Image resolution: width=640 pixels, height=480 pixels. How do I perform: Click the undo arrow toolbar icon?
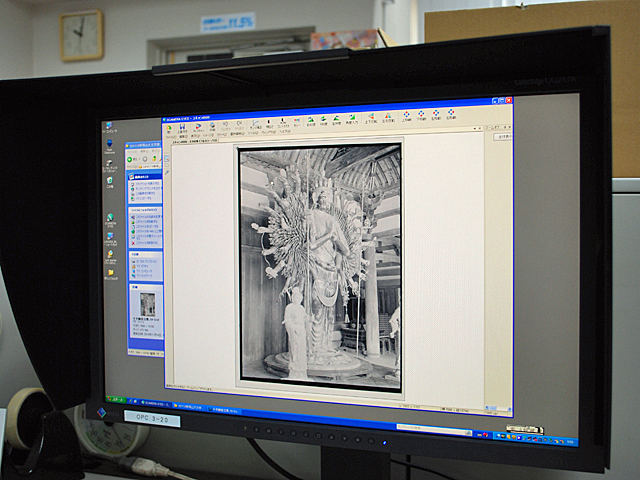coord(225,125)
